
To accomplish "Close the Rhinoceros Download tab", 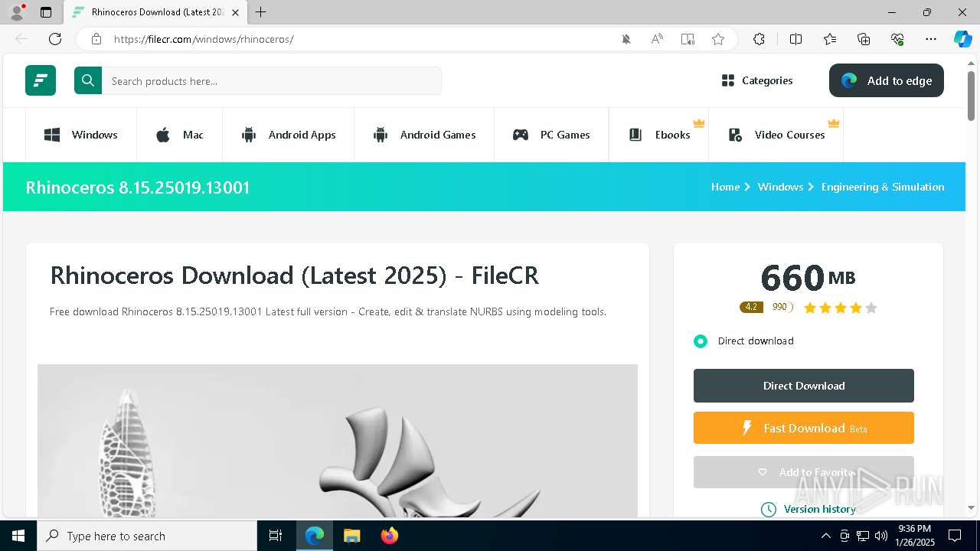I will [x=235, y=12].
